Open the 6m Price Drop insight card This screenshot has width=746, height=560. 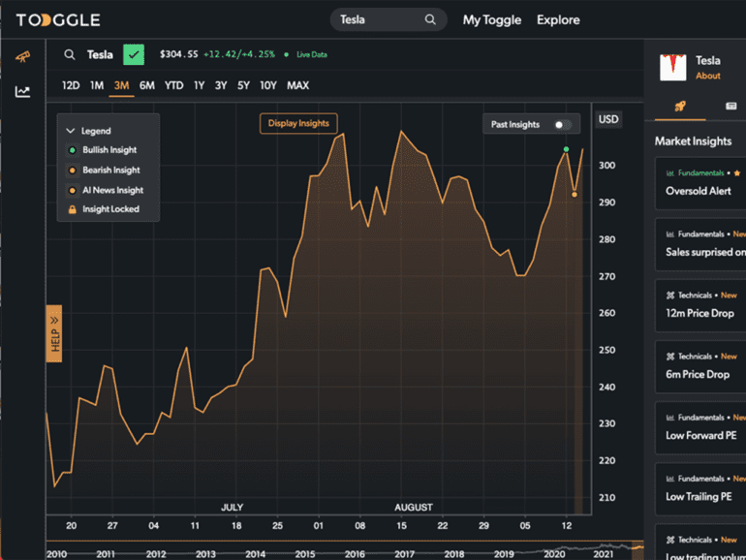pyautogui.click(x=700, y=367)
